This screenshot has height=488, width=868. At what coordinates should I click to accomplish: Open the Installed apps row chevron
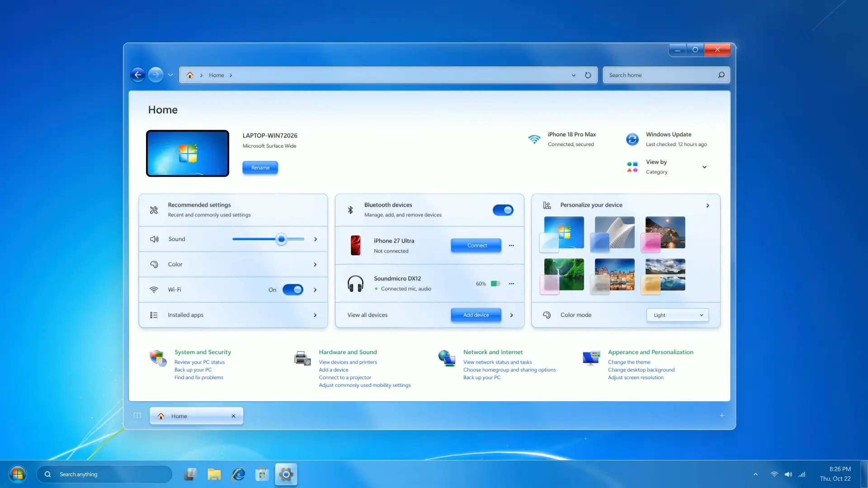(x=315, y=315)
